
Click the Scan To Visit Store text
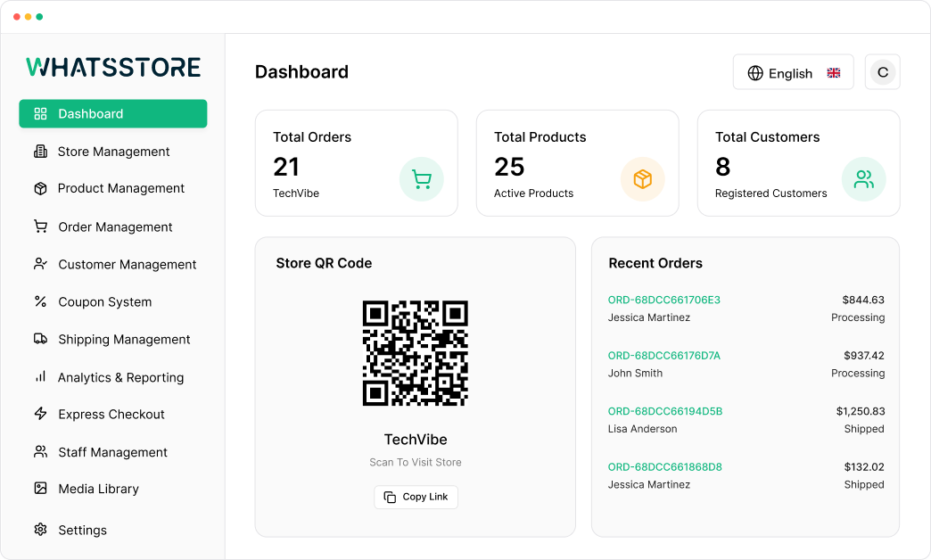coord(416,462)
